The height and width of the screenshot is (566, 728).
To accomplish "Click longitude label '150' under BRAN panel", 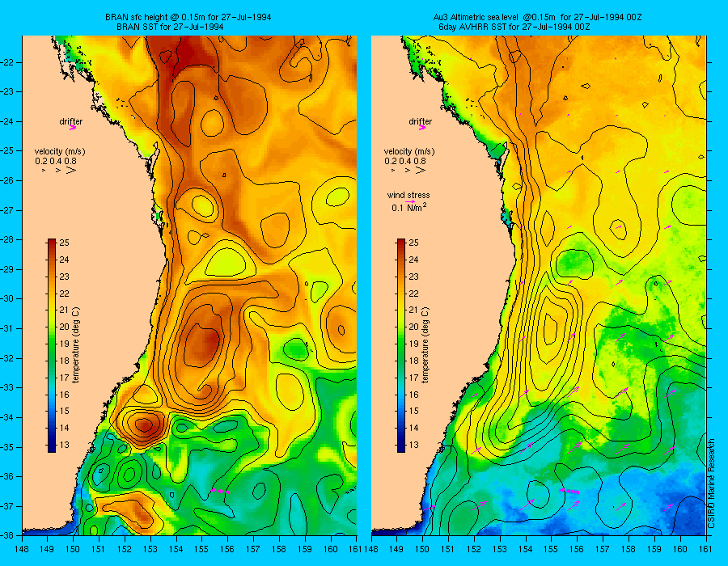I will pyautogui.click(x=73, y=549).
